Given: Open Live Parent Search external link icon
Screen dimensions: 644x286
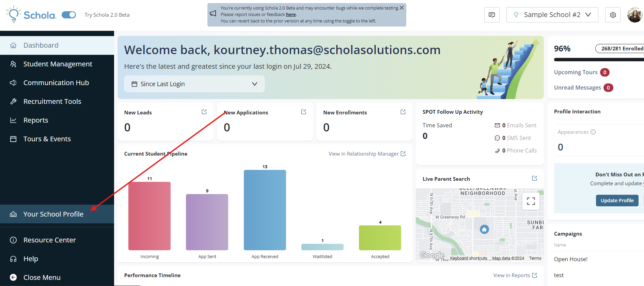Looking at the screenshot, I should [535, 178].
